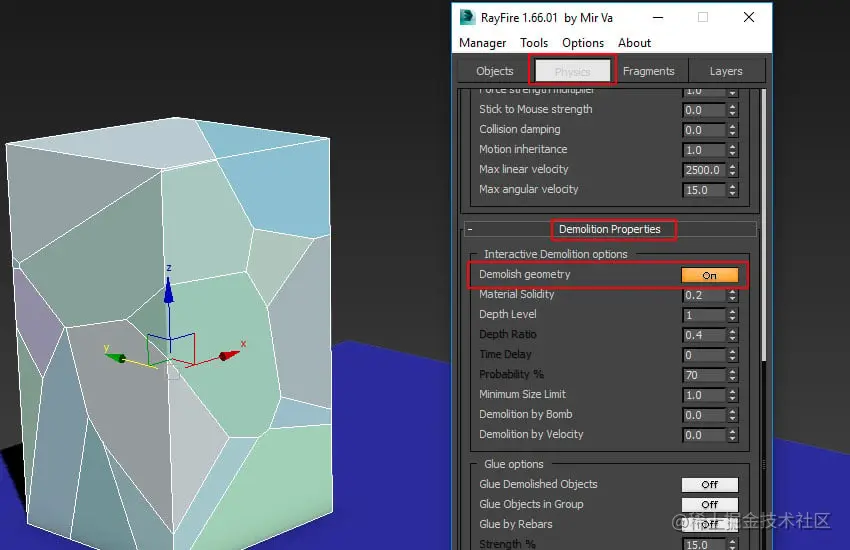Adjust the Depth Ratio spinner

(x=732, y=335)
